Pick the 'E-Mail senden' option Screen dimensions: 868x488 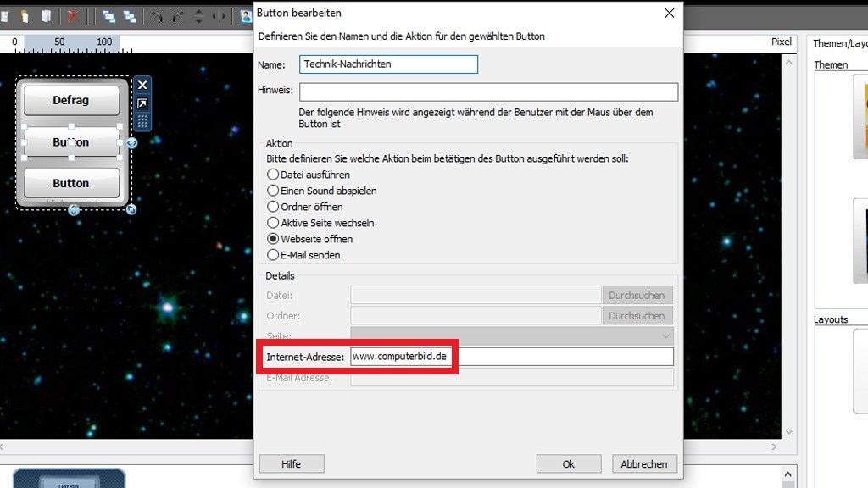[x=273, y=255]
